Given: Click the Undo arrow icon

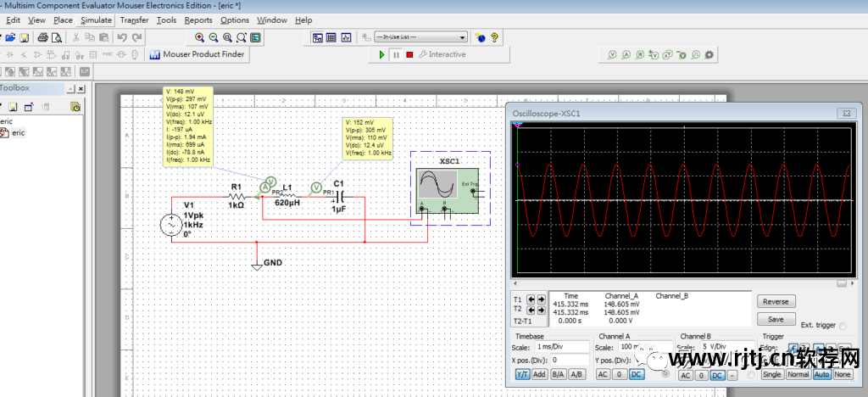Looking at the screenshot, I should coord(122,37).
